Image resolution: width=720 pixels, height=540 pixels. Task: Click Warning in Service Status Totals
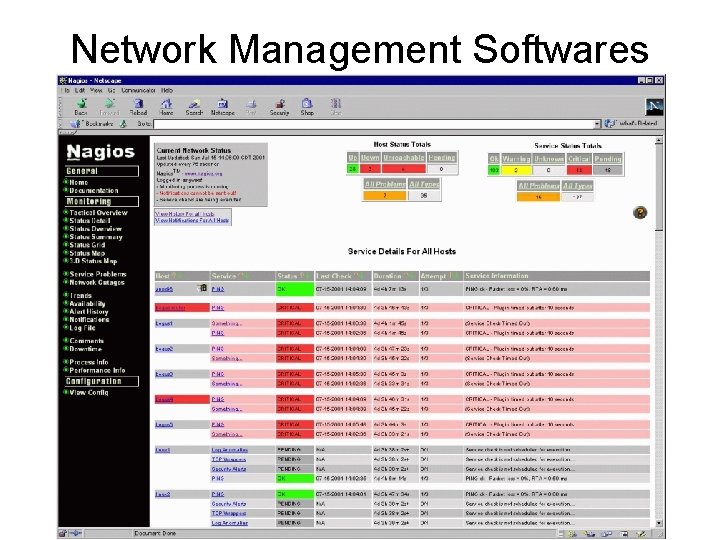[x=516, y=159]
